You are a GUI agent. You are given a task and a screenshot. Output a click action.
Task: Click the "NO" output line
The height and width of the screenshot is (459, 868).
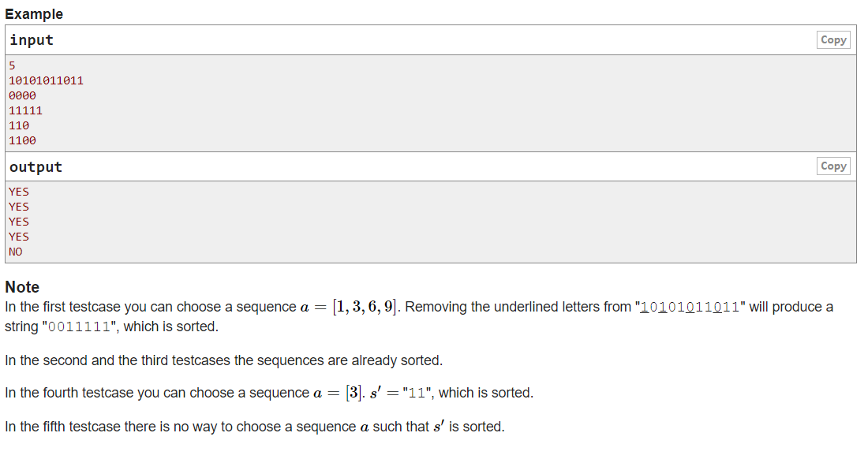16,252
